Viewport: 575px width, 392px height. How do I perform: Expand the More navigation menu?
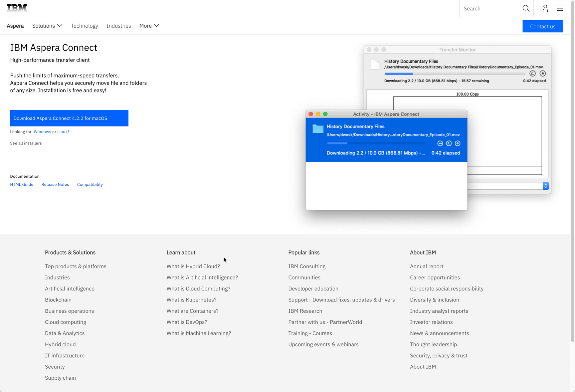(x=149, y=26)
